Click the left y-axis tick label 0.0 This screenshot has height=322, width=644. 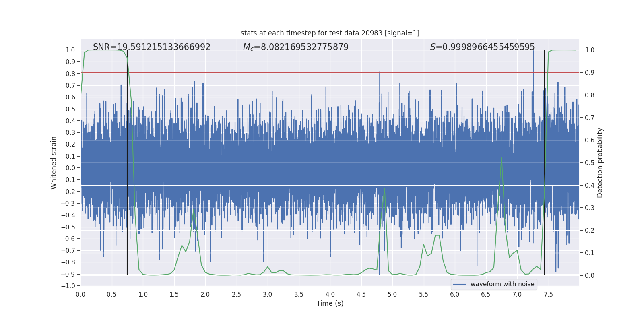(70, 168)
